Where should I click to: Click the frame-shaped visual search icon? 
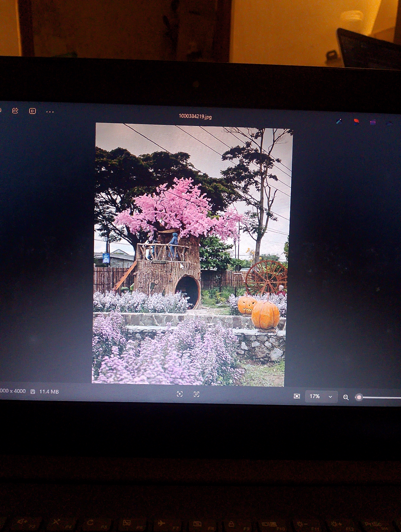180,394
